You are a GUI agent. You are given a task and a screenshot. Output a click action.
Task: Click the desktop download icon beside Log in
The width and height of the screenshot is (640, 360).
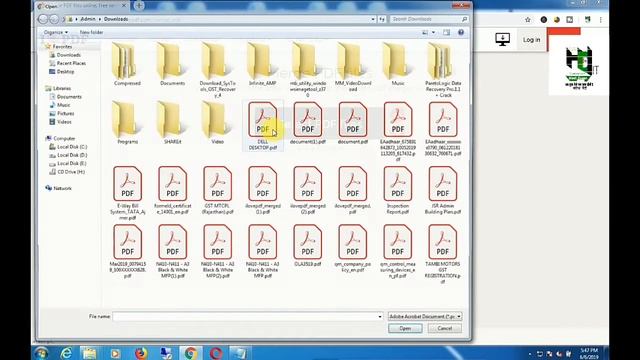[x=502, y=39]
